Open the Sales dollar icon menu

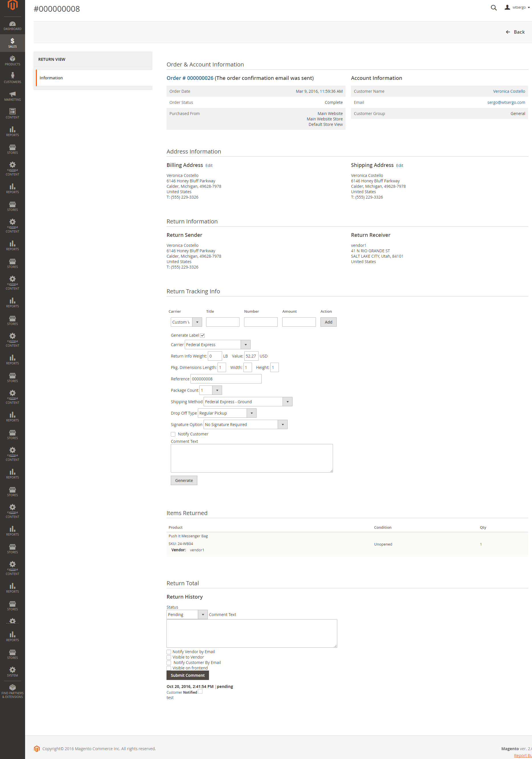(x=13, y=43)
